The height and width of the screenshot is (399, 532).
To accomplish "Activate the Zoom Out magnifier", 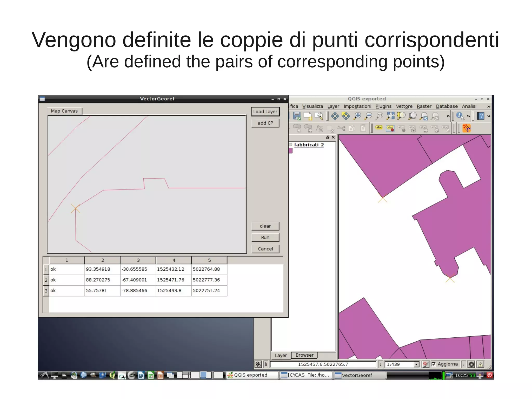I will point(368,116).
